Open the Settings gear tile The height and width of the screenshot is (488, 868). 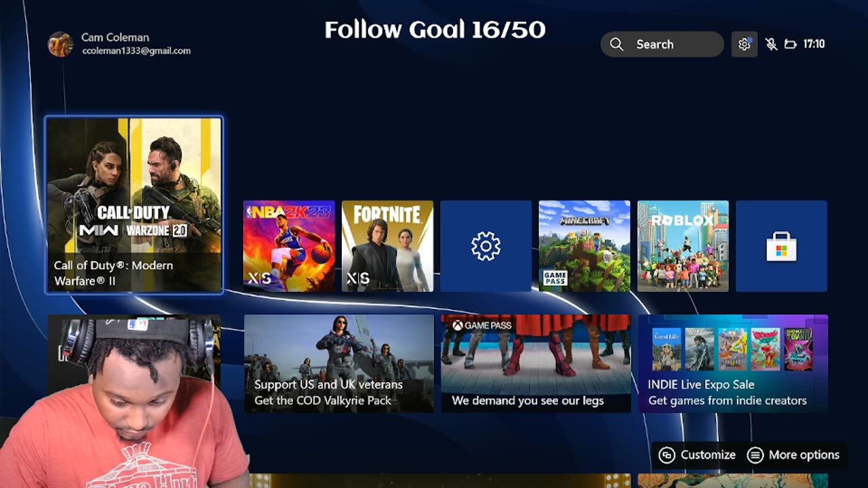coord(486,246)
